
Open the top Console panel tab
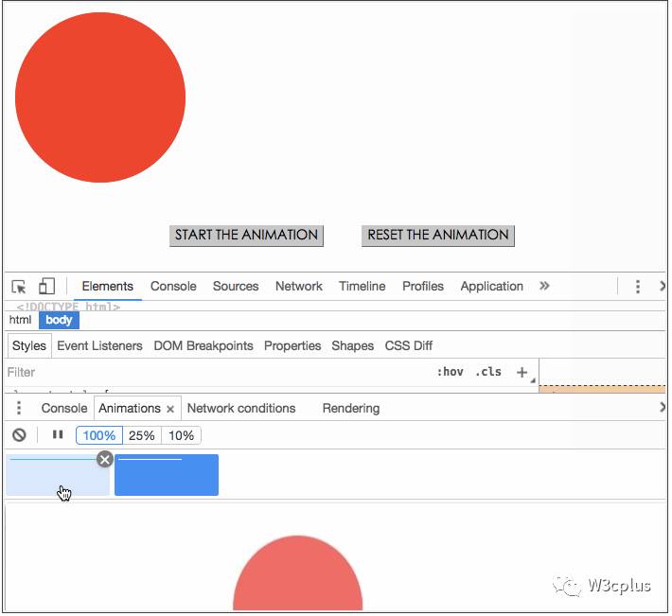pyautogui.click(x=173, y=286)
